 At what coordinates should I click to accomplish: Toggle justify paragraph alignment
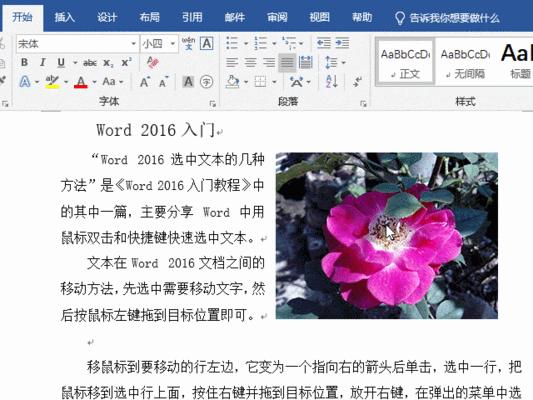click(287, 63)
